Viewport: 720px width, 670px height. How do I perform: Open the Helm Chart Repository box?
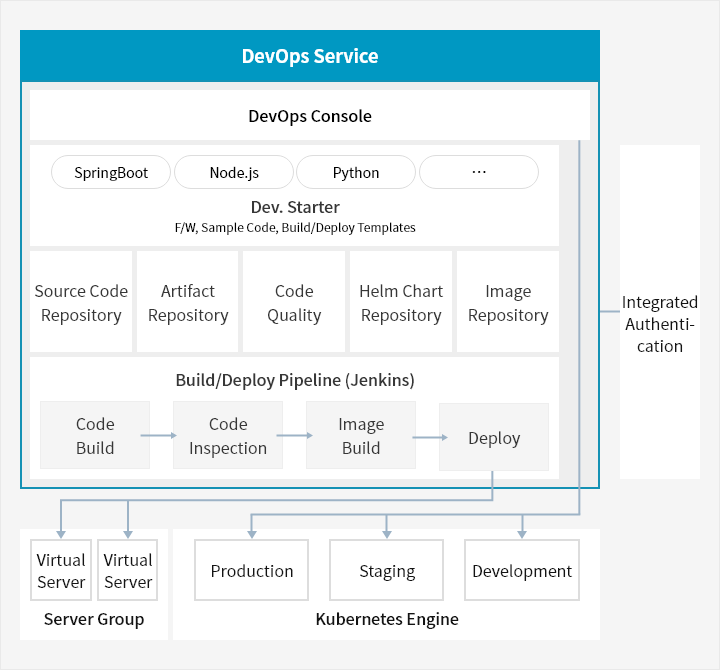pos(401,302)
